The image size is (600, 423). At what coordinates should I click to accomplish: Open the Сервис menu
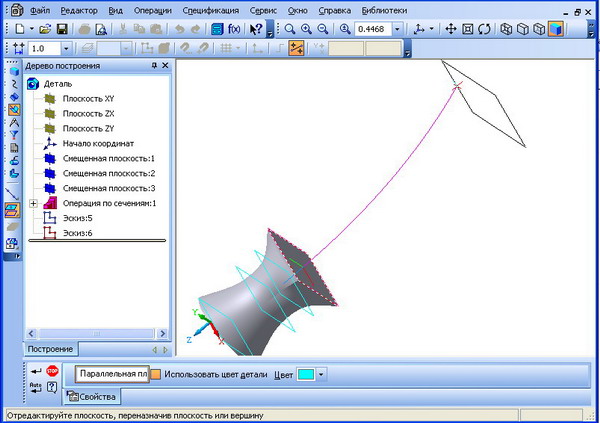coord(263,11)
